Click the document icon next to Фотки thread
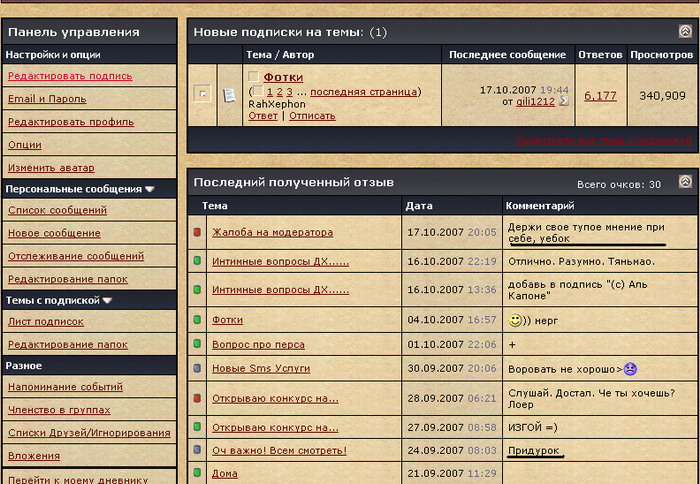Image resolution: width=700 pixels, height=484 pixels. (229, 94)
